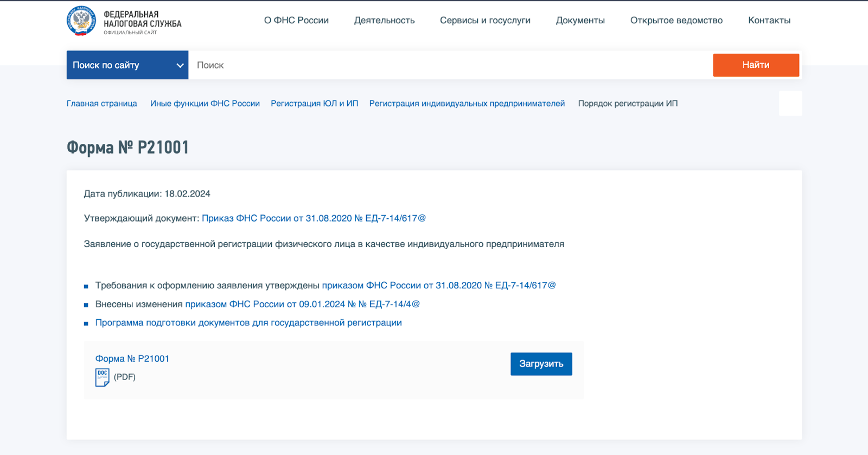The image size is (868, 455).
Task: Focus the 'Поиск' search input field
Action: tap(450, 65)
